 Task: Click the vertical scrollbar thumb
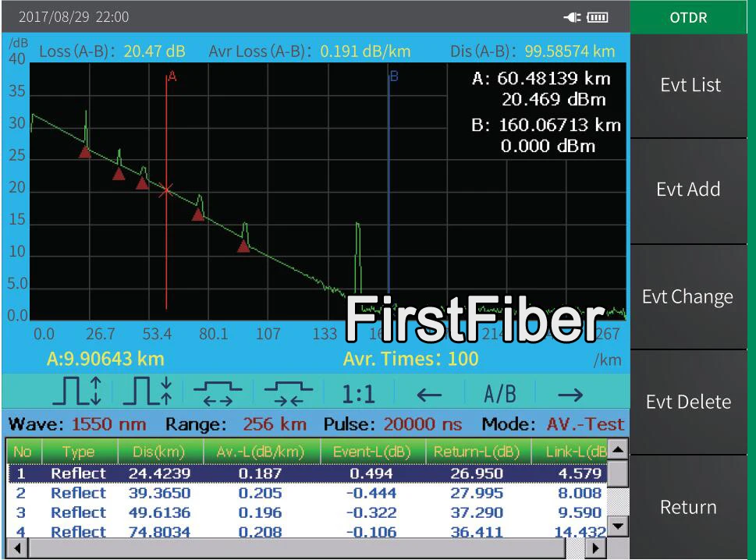[618, 473]
